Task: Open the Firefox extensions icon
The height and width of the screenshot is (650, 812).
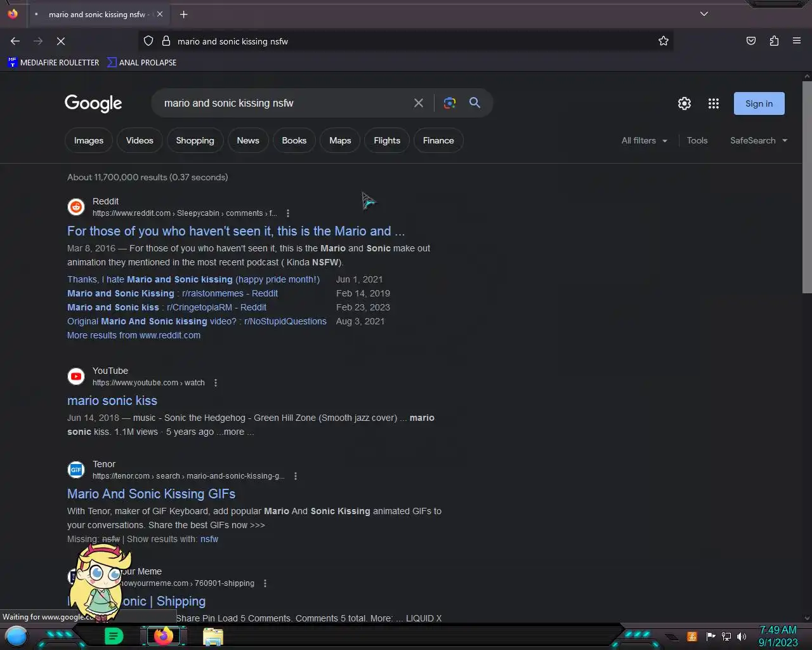Action: [x=774, y=41]
